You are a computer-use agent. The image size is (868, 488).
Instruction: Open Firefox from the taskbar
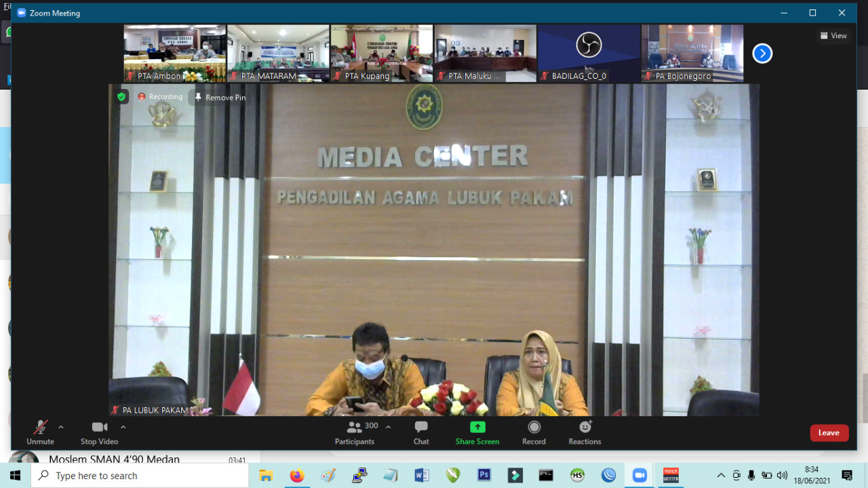pyautogui.click(x=296, y=475)
